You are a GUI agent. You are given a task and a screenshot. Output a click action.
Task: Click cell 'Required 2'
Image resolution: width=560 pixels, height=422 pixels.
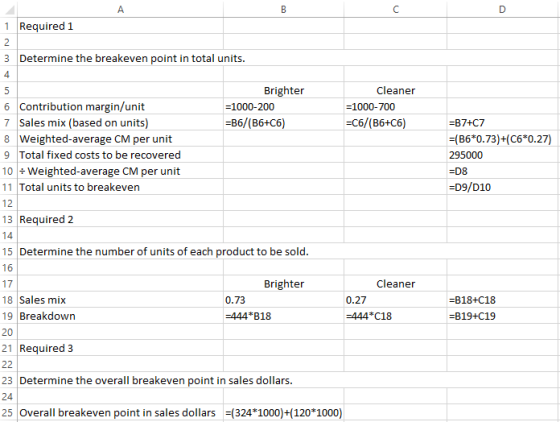pos(120,219)
